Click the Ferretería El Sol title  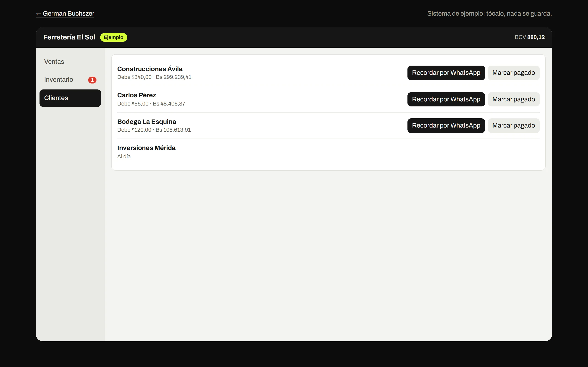[69, 37]
